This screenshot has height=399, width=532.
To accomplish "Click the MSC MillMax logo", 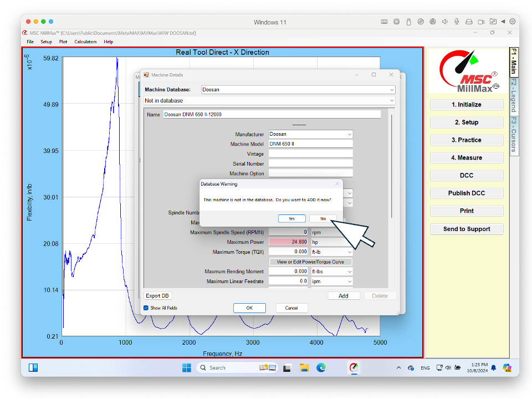I will 469,71.
